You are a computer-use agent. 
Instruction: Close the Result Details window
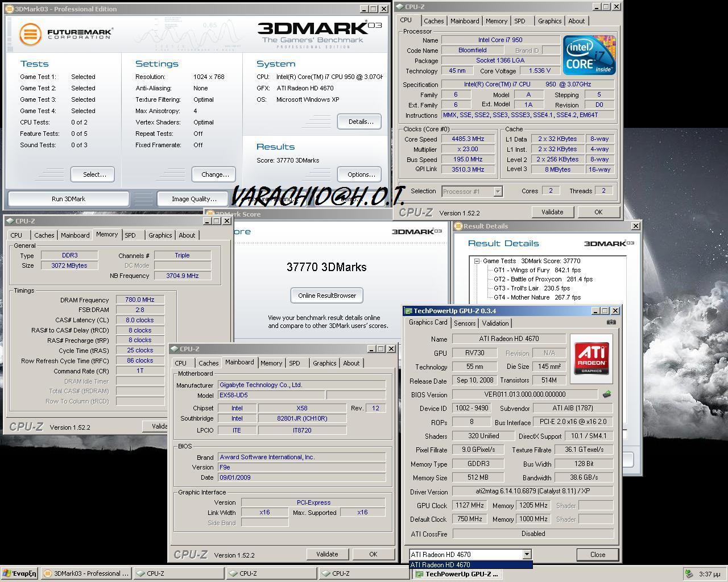tap(635, 226)
